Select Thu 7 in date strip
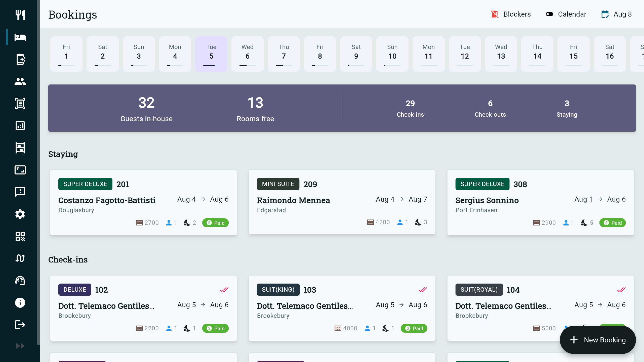This screenshot has width=644, height=362. [284, 54]
